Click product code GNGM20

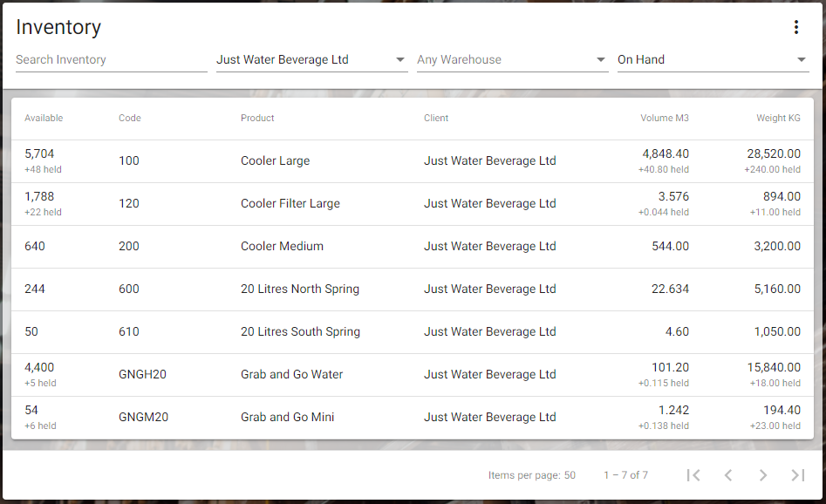pos(143,417)
